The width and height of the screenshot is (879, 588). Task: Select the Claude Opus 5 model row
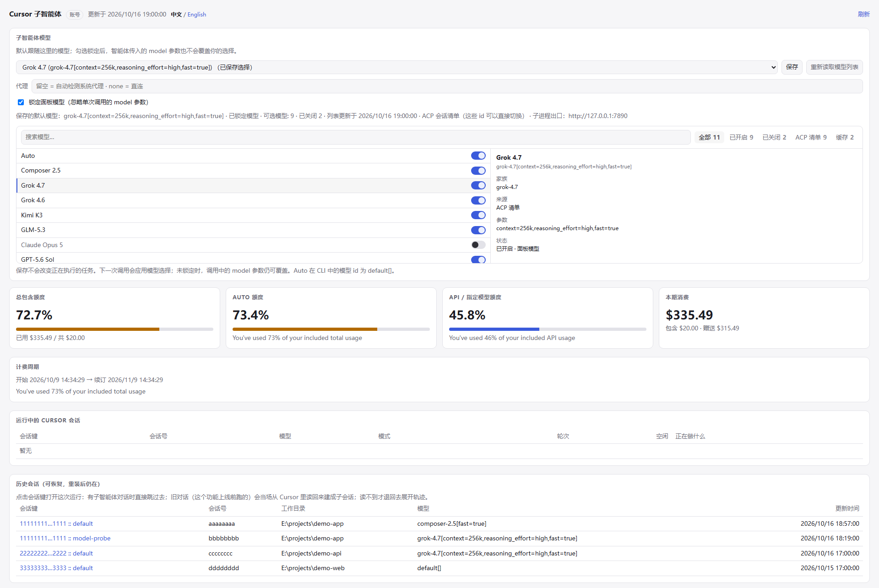[253, 245]
